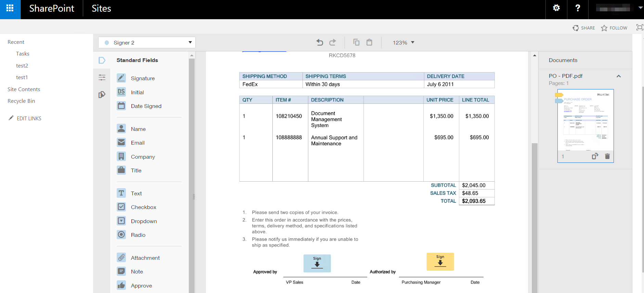
Task: Toggle focus on content view
Action: (639, 27)
